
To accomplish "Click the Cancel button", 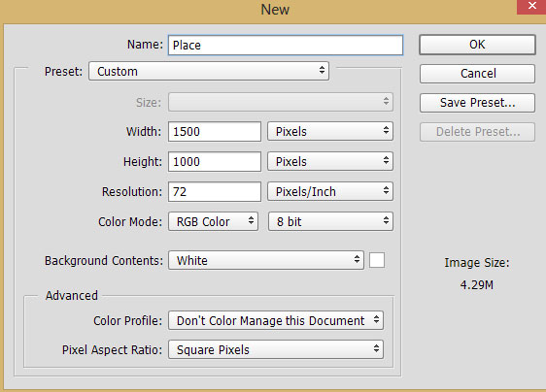I will coord(477,74).
